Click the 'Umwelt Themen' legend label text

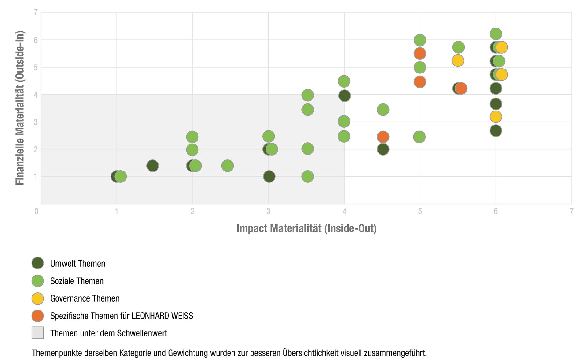pyautogui.click(x=78, y=264)
